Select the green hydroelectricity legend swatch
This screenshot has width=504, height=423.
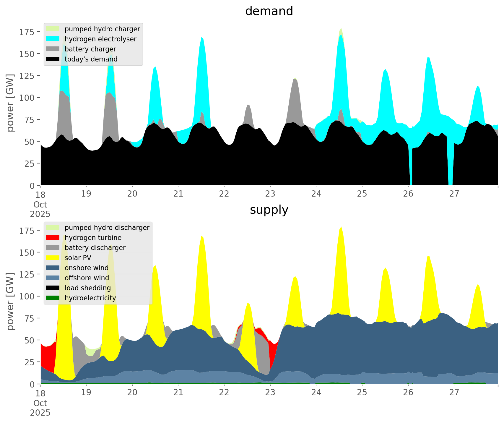pos(53,298)
